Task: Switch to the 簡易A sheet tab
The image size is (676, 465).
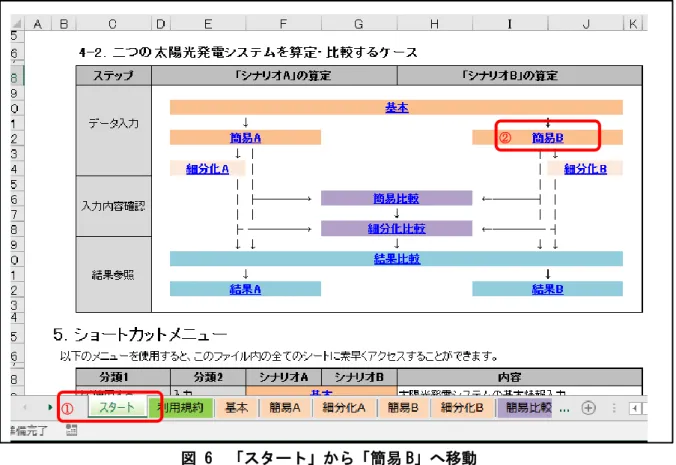Action: [x=285, y=407]
